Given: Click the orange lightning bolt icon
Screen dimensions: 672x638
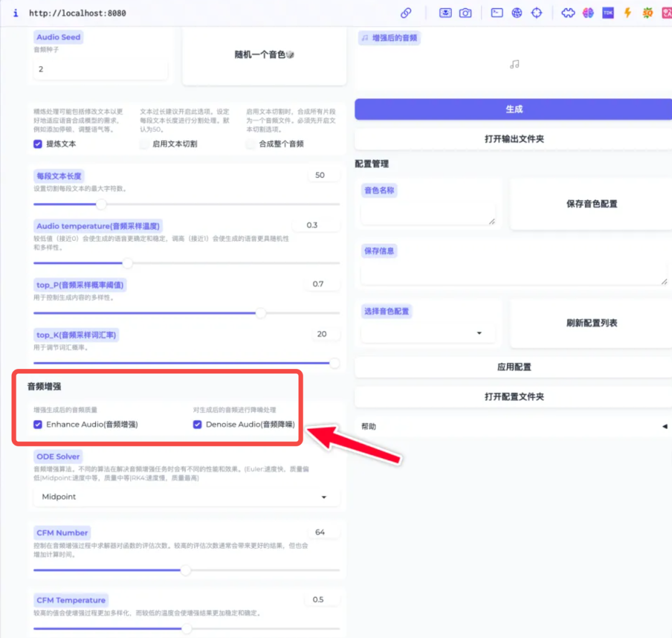Looking at the screenshot, I should click(x=628, y=13).
